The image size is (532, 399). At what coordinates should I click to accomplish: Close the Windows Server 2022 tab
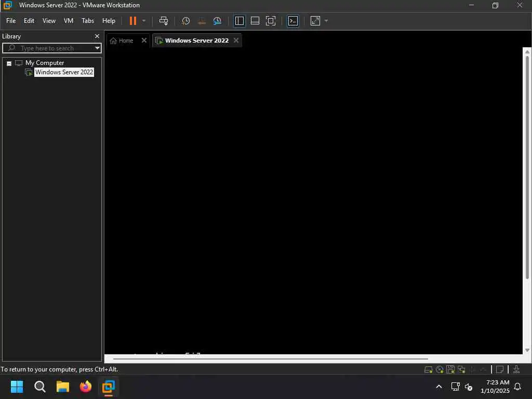pyautogui.click(x=236, y=41)
